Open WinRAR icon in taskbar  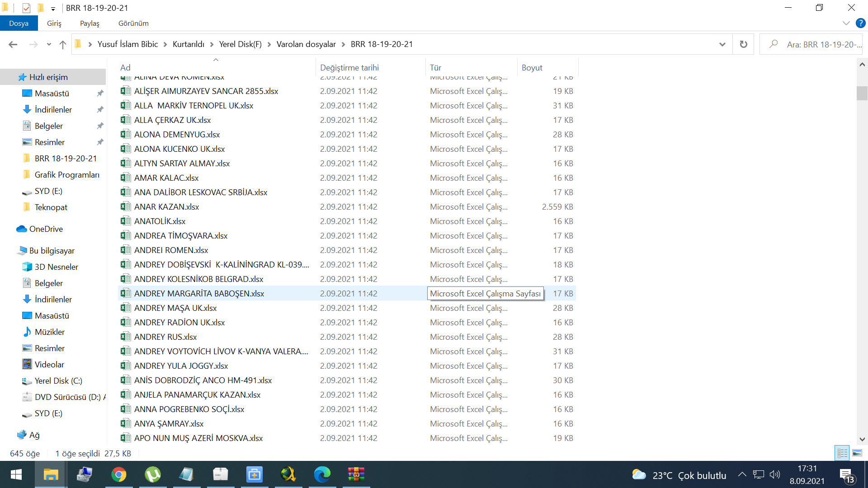356,474
